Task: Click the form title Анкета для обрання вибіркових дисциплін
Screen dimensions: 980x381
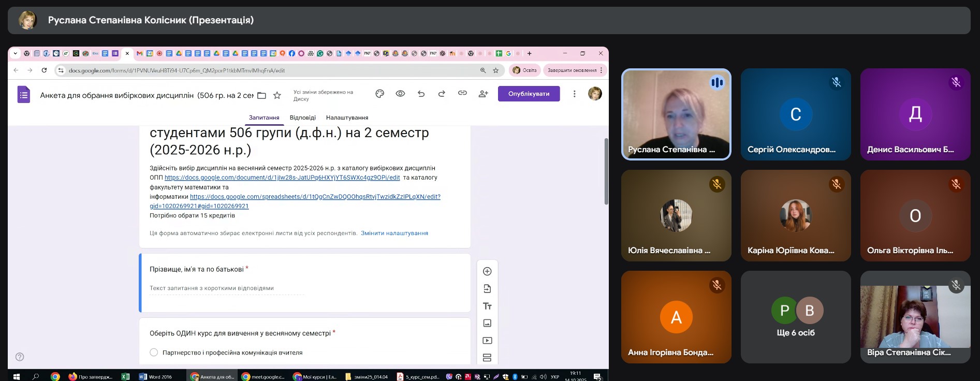Action: [147, 95]
